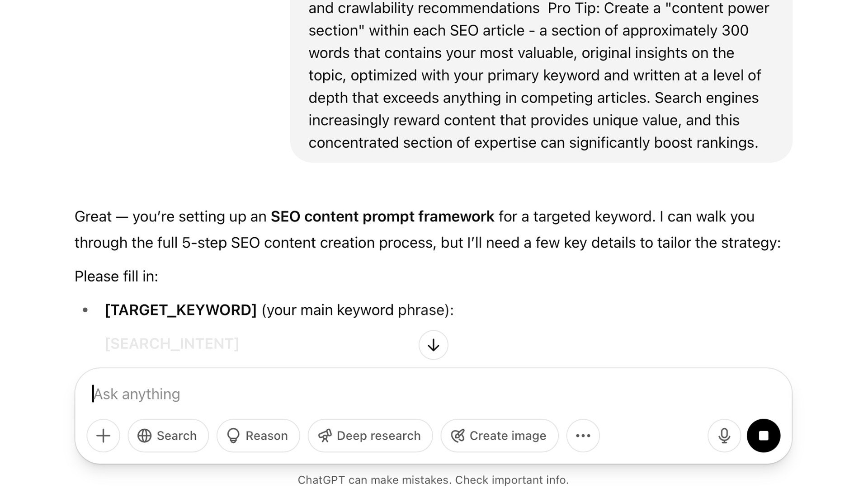Click the your main keyword phrase text
This screenshot has height=488, width=868.
[x=357, y=310]
